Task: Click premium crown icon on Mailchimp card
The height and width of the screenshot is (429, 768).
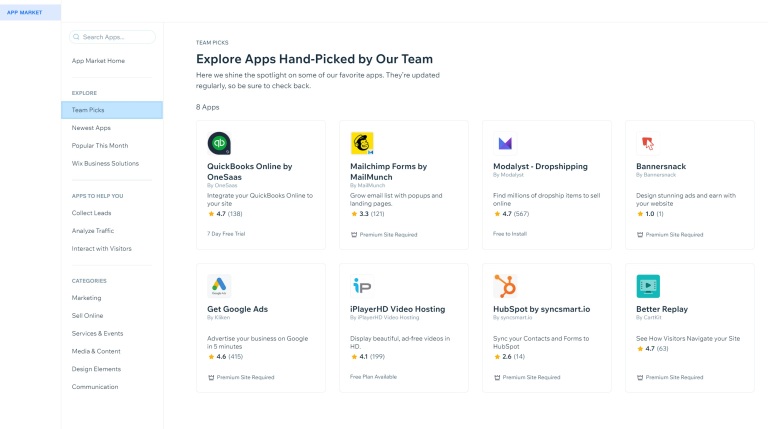Action: coord(354,235)
